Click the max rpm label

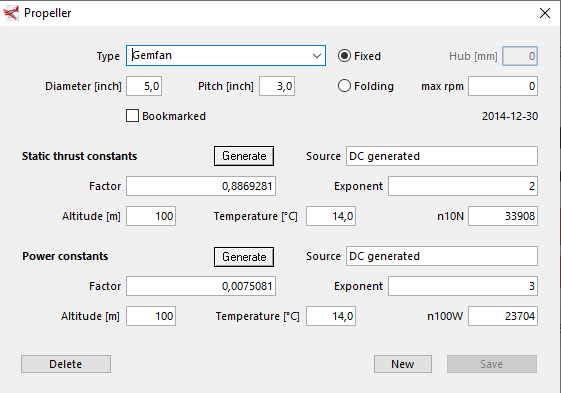[442, 86]
